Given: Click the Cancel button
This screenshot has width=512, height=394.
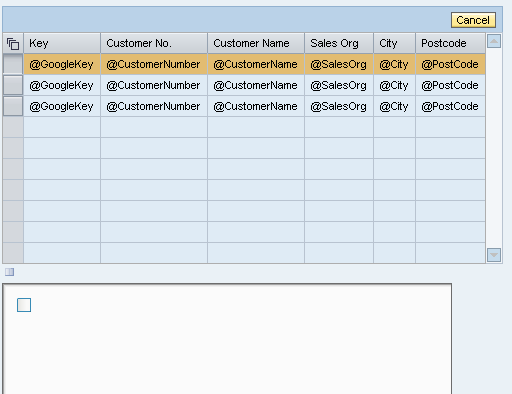Looking at the screenshot, I should (473, 20).
